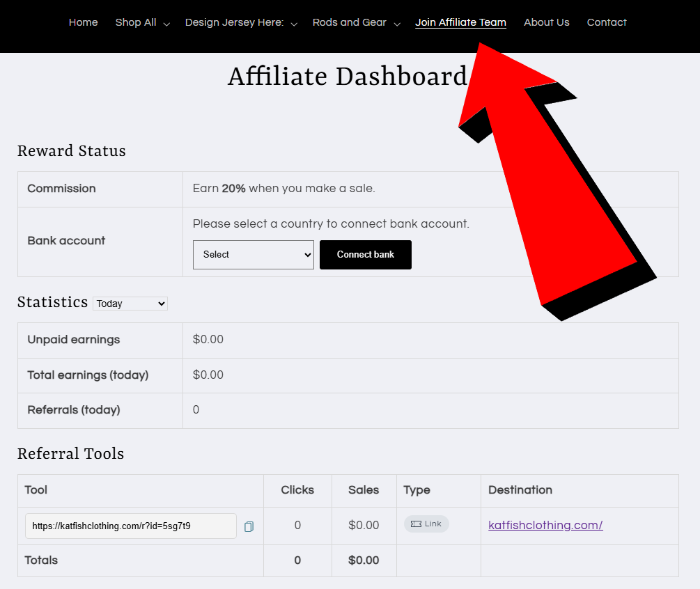Click the Clicks column header
Viewport: 700px width, 589px height.
[x=297, y=490]
